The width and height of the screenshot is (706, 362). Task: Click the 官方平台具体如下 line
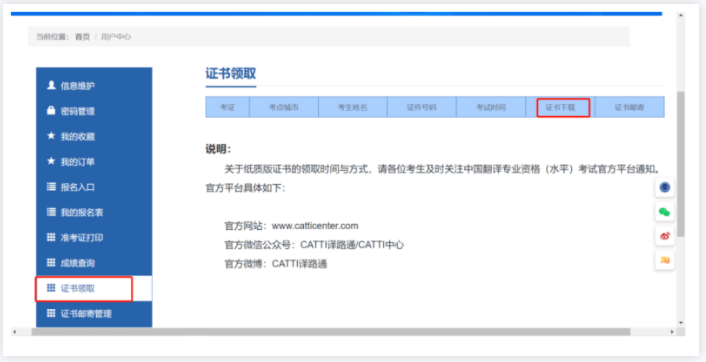246,188
